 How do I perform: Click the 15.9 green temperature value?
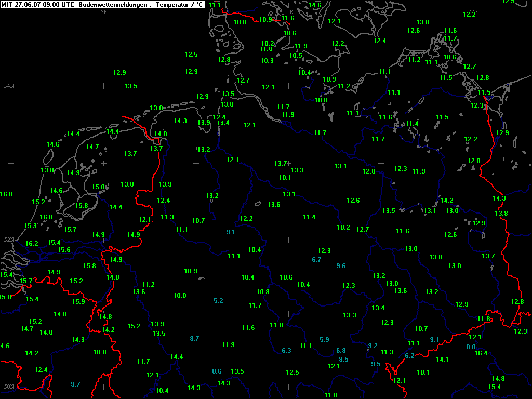(x=78, y=302)
